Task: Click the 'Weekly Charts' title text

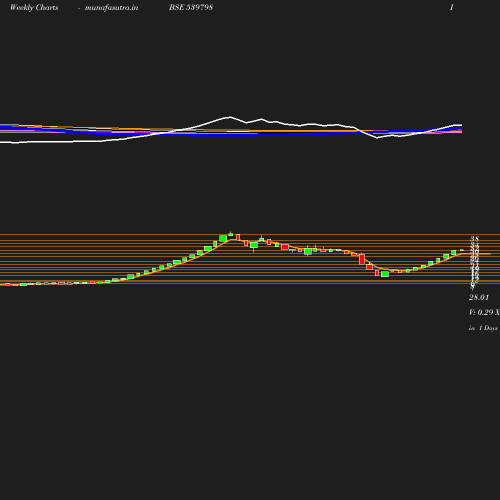Action: point(34,7)
